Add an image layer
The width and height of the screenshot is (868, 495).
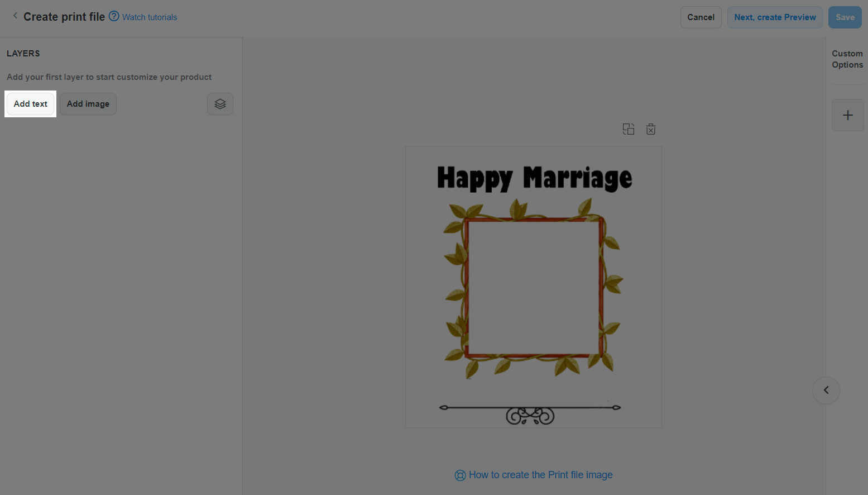pyautogui.click(x=88, y=104)
